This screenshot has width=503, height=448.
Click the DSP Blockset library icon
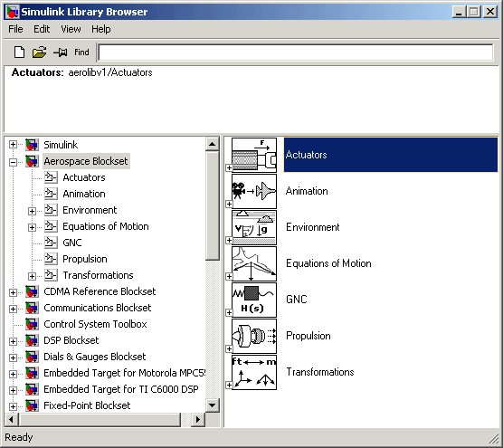pyautogui.click(x=32, y=340)
